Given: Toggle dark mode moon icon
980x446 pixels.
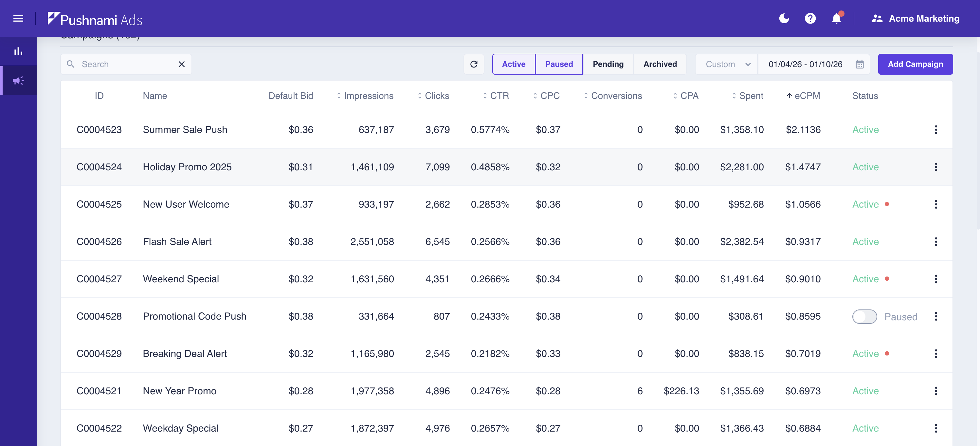Looking at the screenshot, I should click(x=784, y=18).
